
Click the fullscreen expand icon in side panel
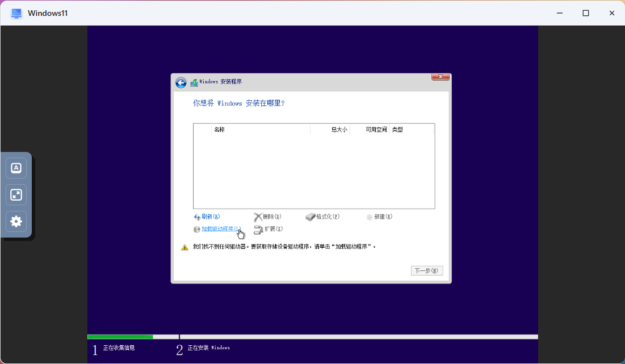click(16, 194)
